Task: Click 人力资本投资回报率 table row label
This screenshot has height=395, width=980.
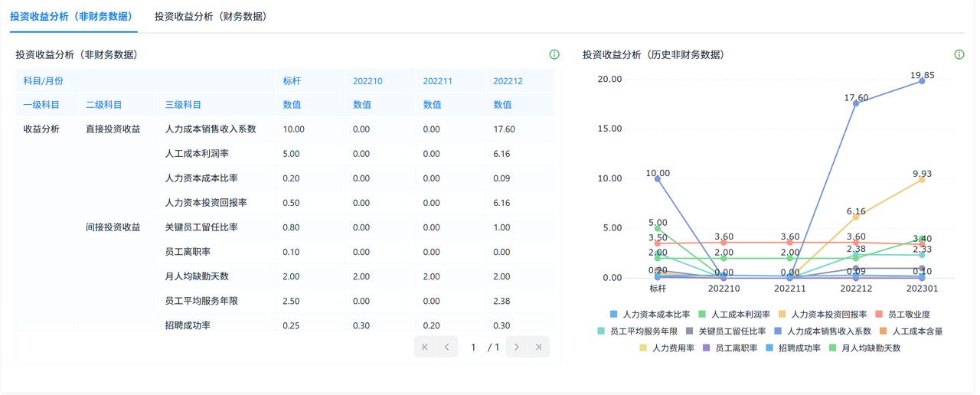Action: pos(206,203)
